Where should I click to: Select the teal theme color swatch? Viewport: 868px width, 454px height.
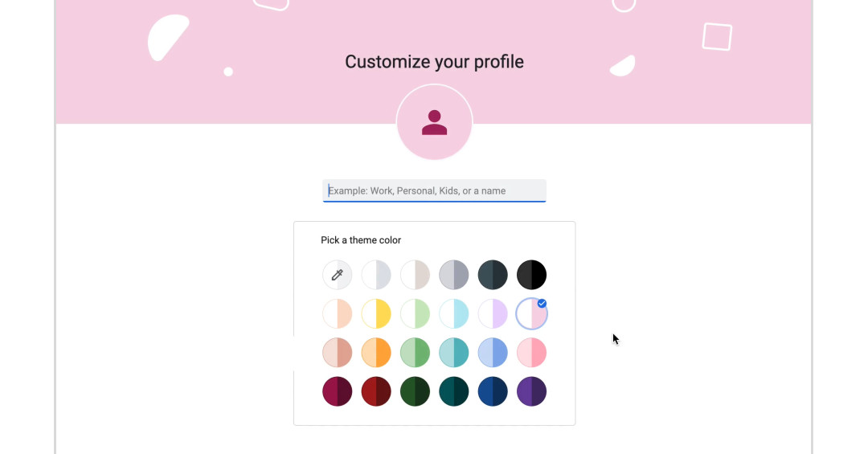point(454,353)
